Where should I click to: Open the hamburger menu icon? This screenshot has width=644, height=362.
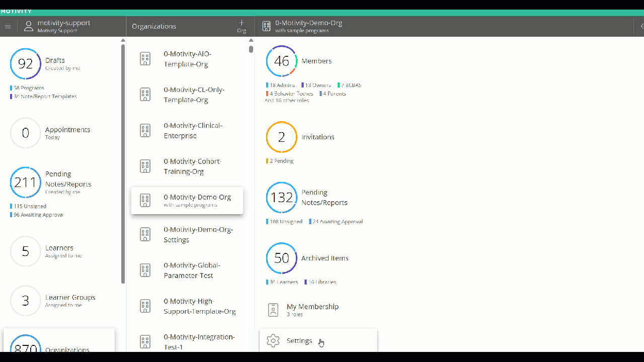[x=8, y=26]
